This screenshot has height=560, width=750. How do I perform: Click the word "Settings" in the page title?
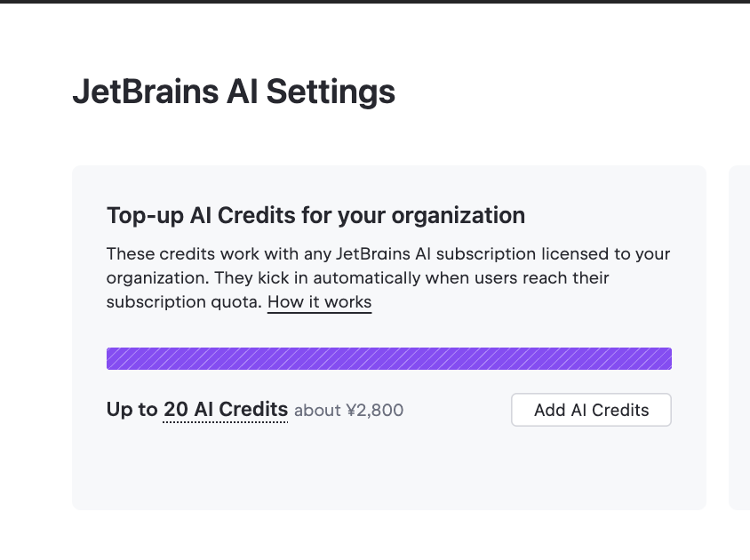point(331,92)
